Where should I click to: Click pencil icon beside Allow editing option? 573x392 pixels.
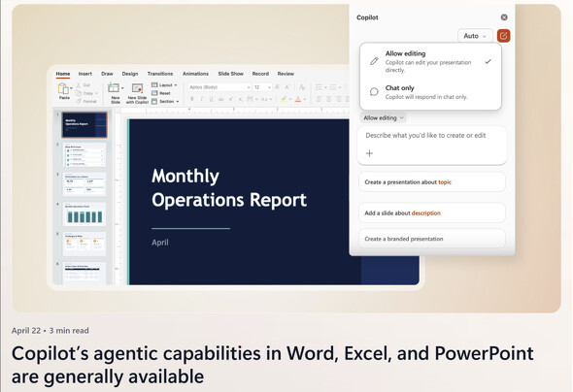pos(374,61)
